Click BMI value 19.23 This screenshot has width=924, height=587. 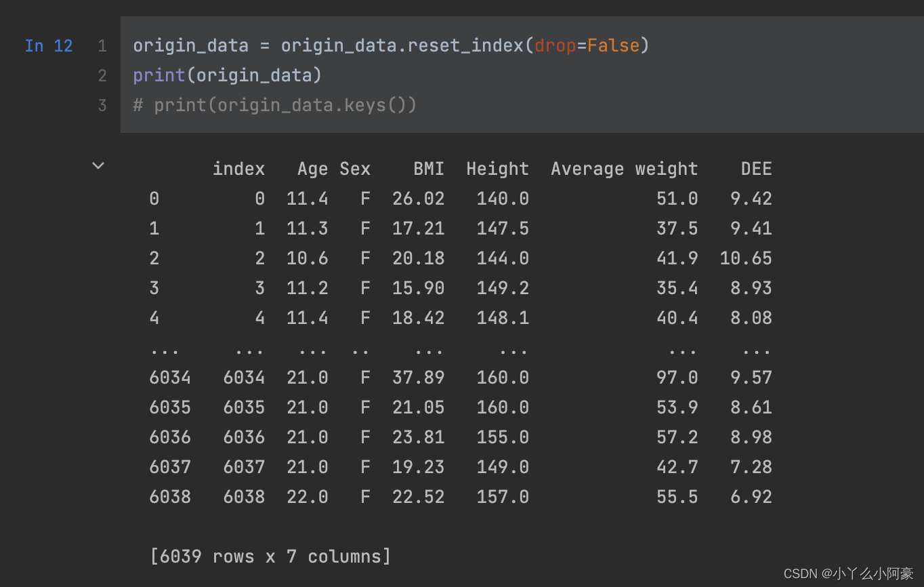pyautogui.click(x=419, y=467)
